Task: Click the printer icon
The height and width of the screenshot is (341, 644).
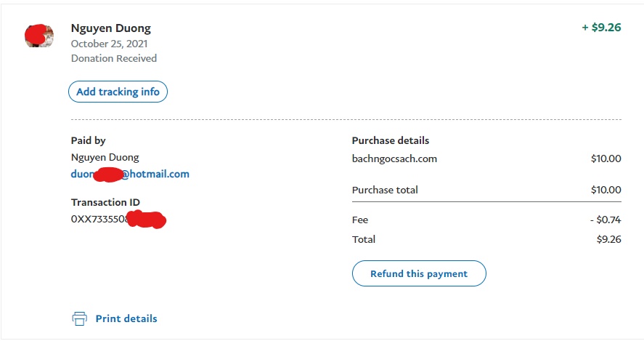Action: click(79, 318)
